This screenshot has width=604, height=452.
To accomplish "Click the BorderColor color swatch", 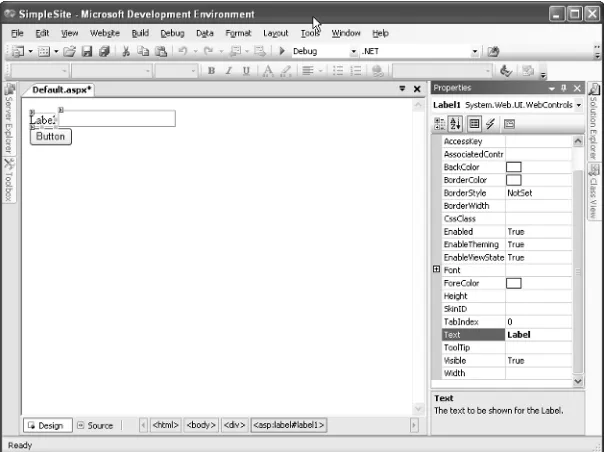I will tap(513, 180).
